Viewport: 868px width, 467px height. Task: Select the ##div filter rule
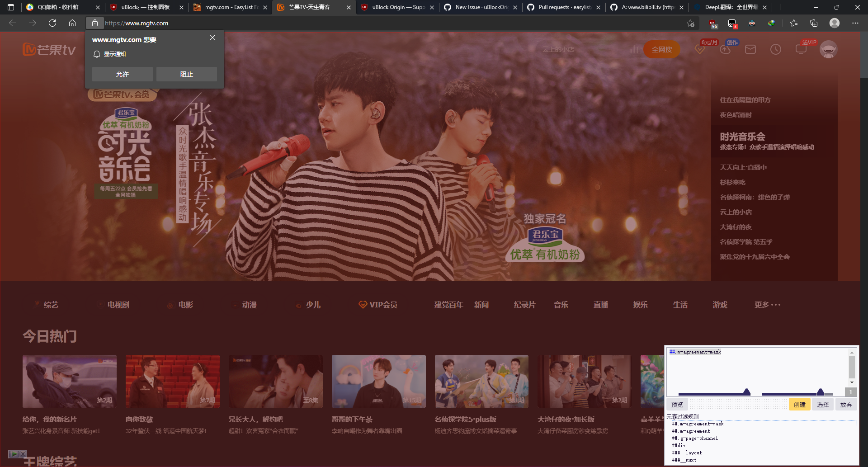click(x=679, y=445)
